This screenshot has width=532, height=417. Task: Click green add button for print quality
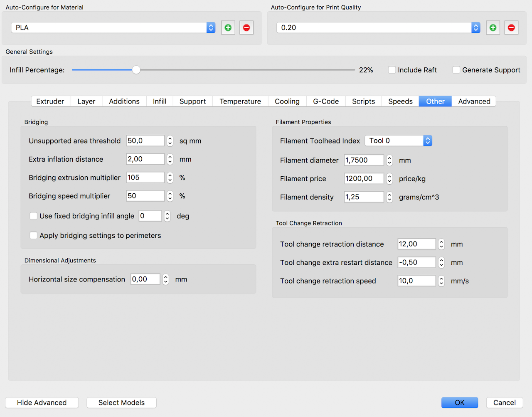tap(493, 28)
